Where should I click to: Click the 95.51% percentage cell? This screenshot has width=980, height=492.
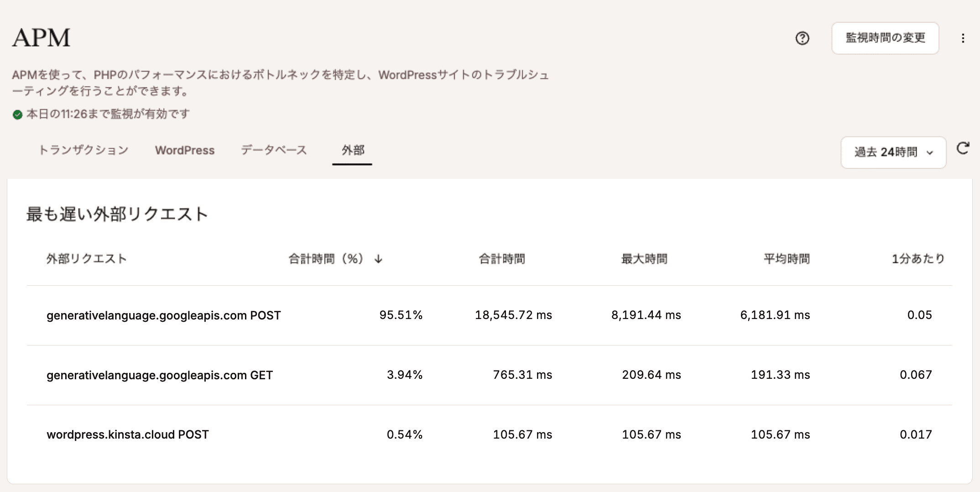coord(401,315)
